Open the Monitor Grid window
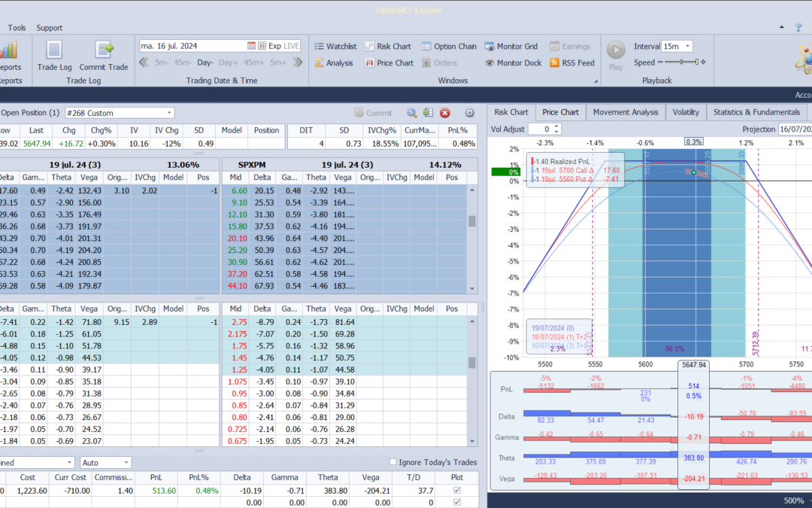Image resolution: width=812 pixels, height=508 pixels. 511,46
